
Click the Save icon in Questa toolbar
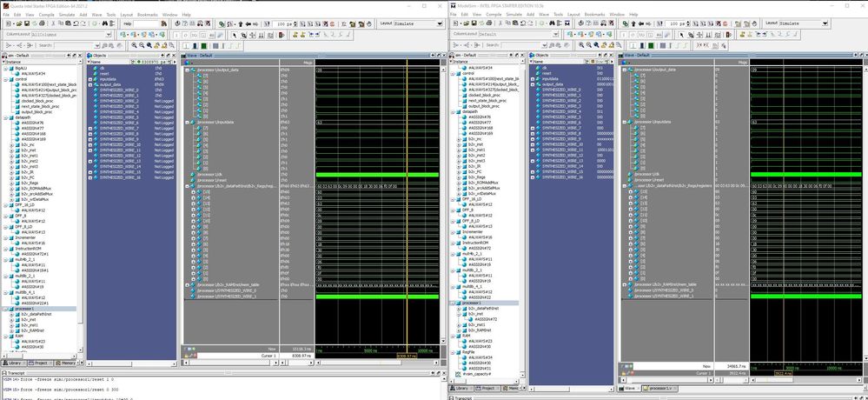point(27,24)
